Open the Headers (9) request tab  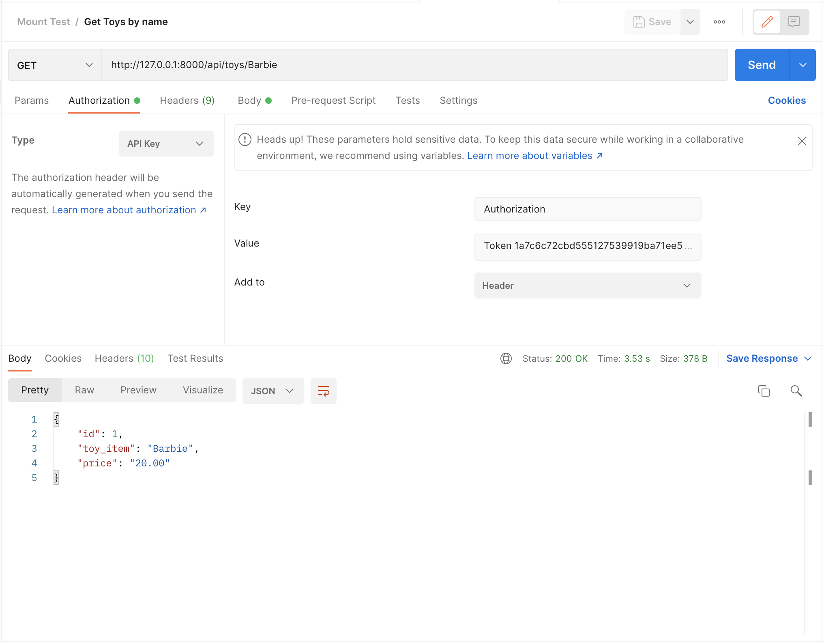tap(187, 101)
